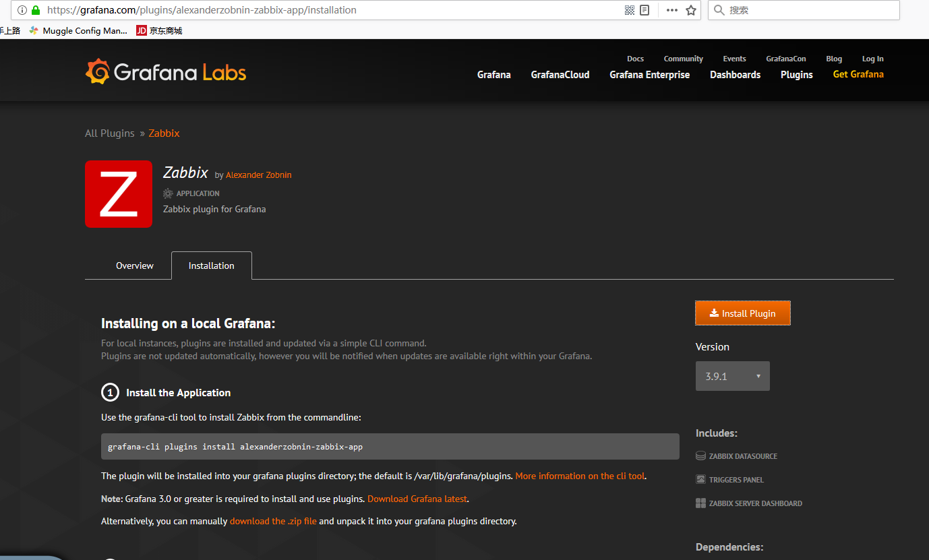Click TRIGGERS PANEL text under Includes
Image resolution: width=929 pixels, height=560 pixels.
coord(737,480)
